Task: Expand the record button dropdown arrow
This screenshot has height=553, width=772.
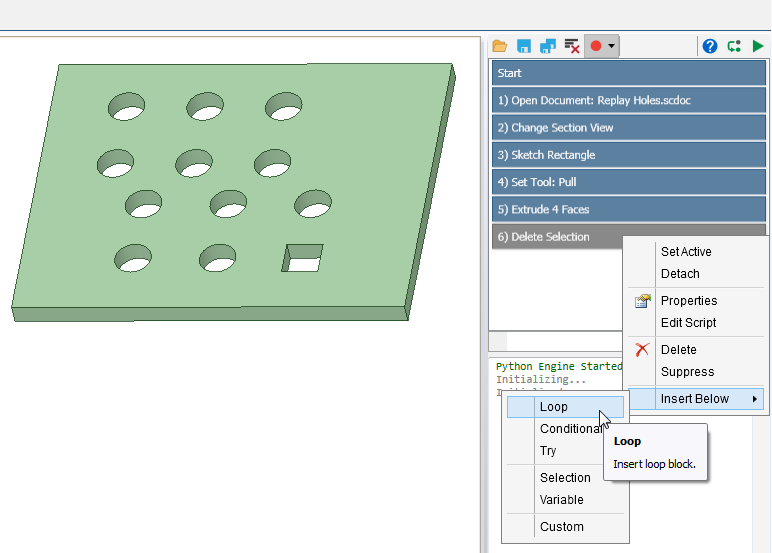Action: [611, 46]
